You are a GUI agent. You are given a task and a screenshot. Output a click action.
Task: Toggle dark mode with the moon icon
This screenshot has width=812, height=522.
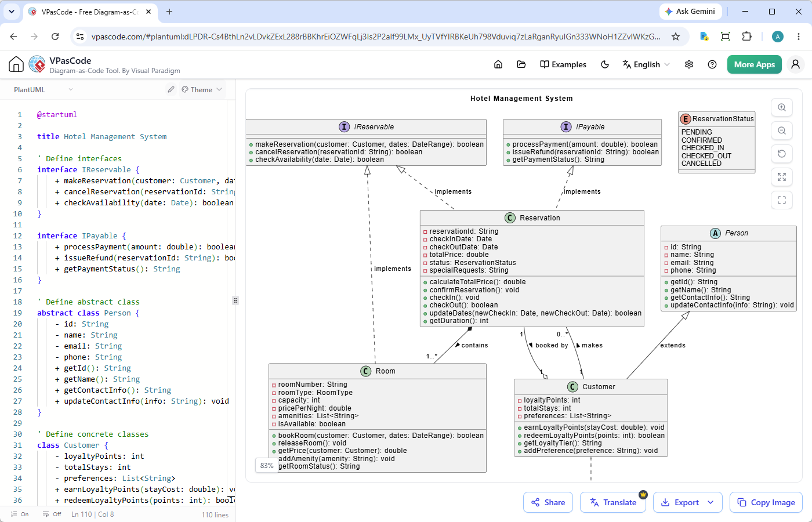[x=605, y=64]
